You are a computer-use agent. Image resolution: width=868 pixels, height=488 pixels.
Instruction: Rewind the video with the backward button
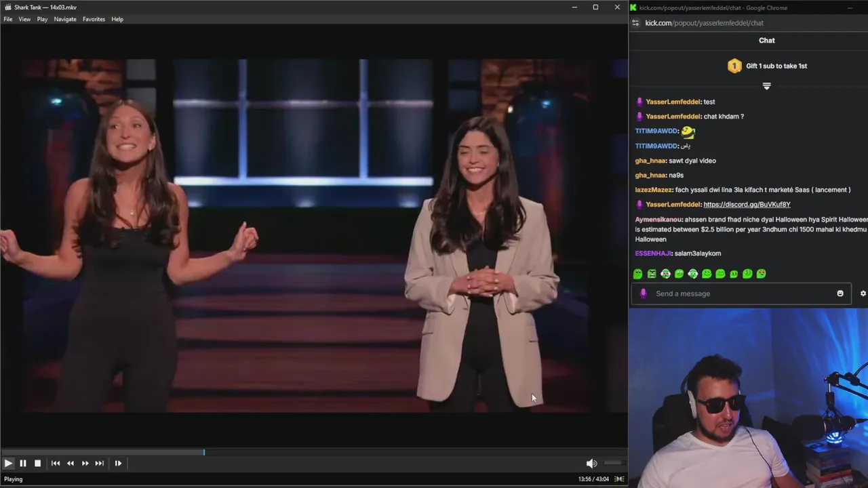tap(71, 463)
